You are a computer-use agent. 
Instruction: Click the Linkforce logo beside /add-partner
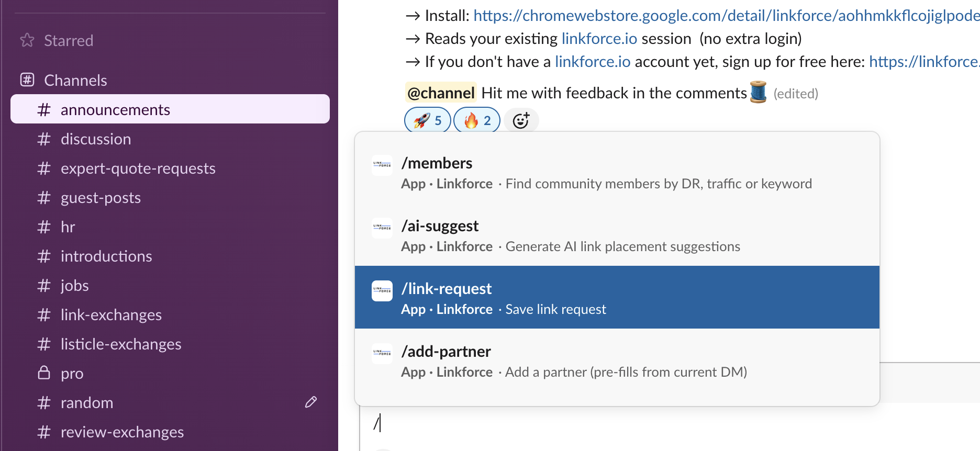(382, 354)
